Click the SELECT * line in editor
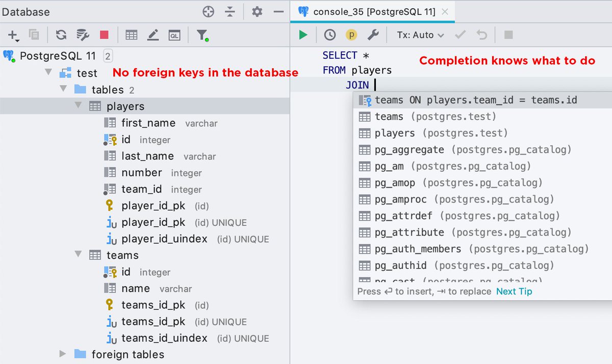612x364 pixels. tap(346, 55)
